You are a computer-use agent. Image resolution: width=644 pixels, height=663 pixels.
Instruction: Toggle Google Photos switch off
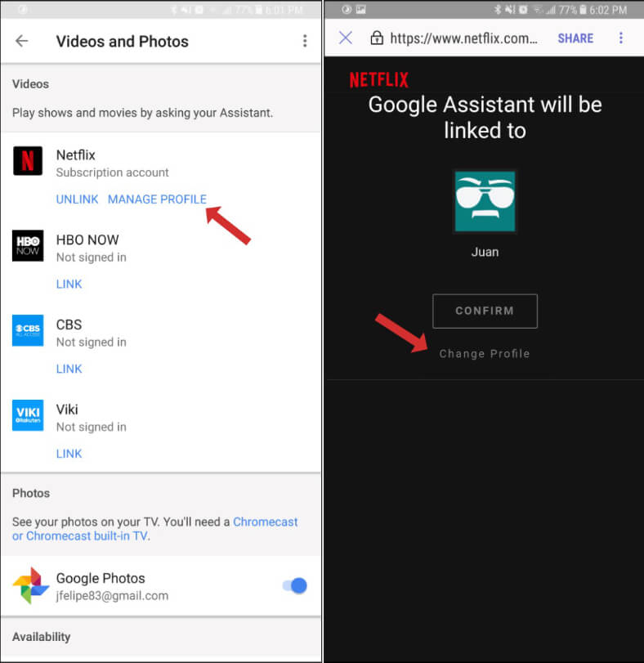[x=295, y=585]
